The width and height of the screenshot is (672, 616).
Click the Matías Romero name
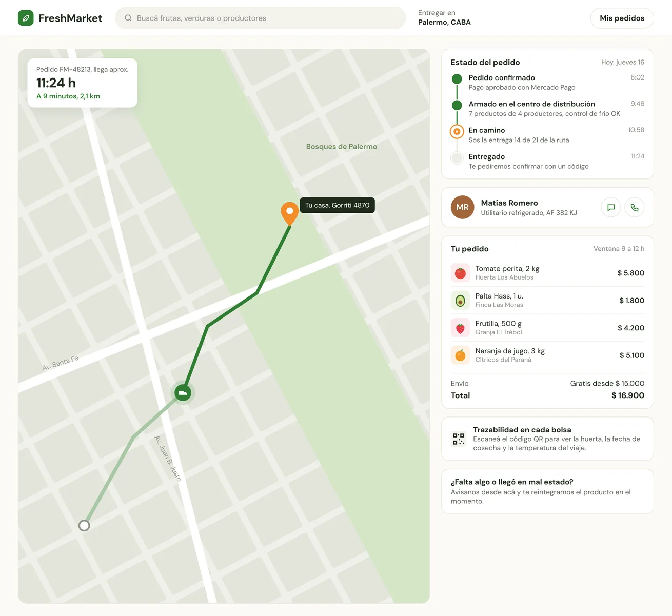[509, 203]
